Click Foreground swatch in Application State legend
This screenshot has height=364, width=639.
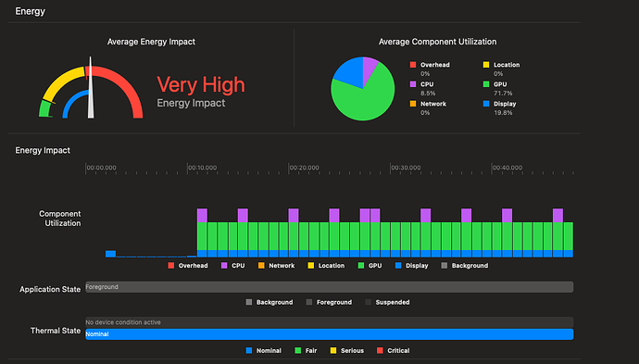(x=309, y=302)
